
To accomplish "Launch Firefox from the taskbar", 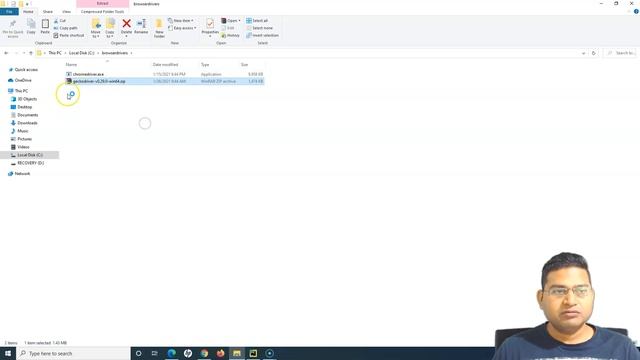I will pyautogui.click(x=220, y=353).
